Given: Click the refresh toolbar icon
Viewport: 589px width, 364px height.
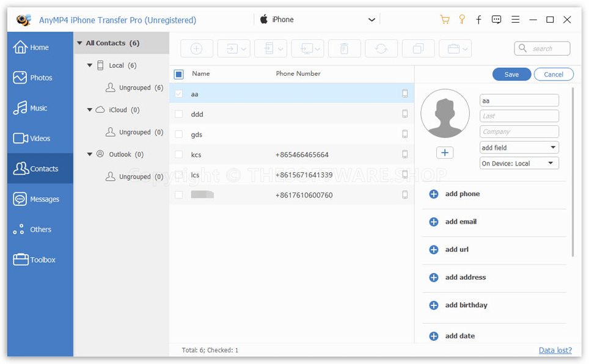Looking at the screenshot, I should (x=381, y=49).
